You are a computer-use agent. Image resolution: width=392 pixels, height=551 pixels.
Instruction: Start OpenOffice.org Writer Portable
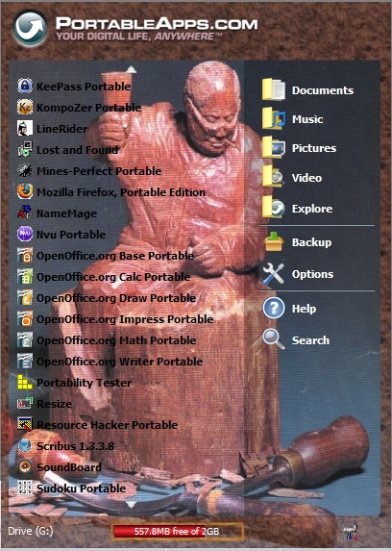(x=120, y=362)
